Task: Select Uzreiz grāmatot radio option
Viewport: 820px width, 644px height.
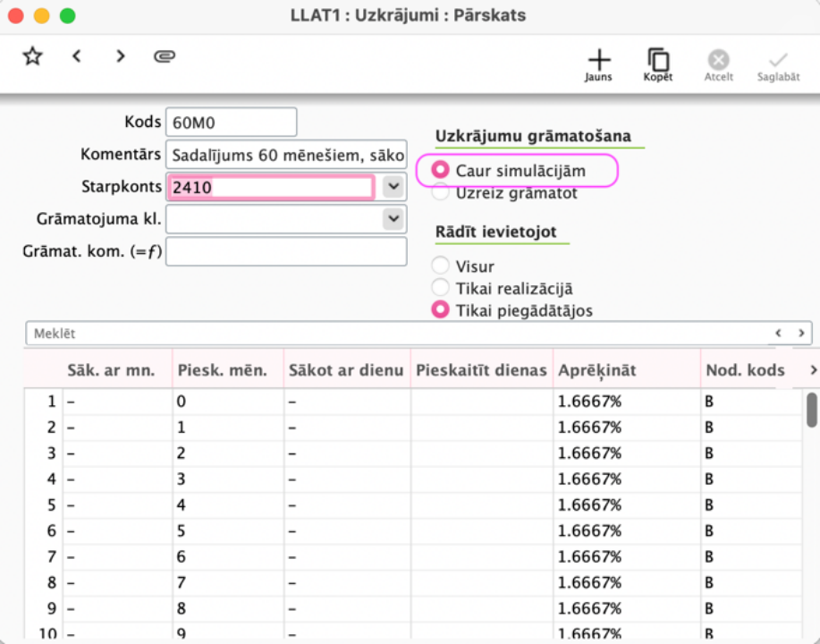Action: coord(440,192)
